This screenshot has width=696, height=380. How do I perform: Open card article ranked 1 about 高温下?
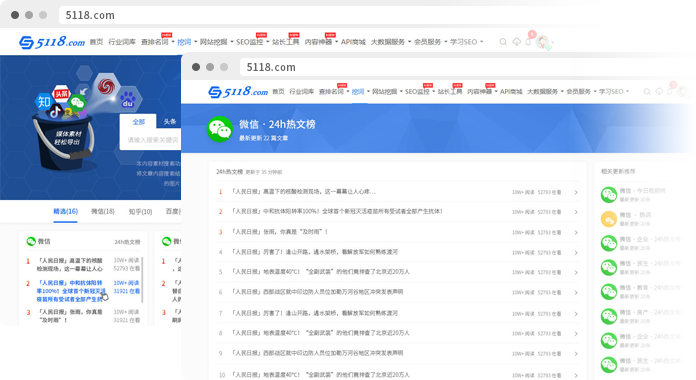[x=70, y=265]
